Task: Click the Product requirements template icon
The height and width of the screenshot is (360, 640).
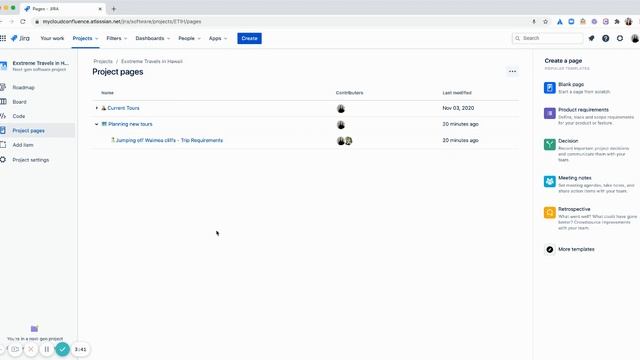Action: 550,113
